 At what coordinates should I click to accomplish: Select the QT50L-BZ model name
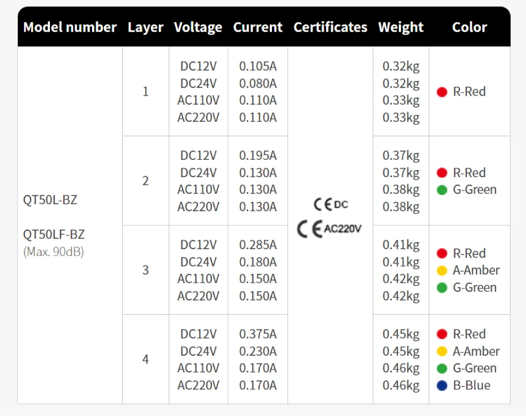coord(50,200)
